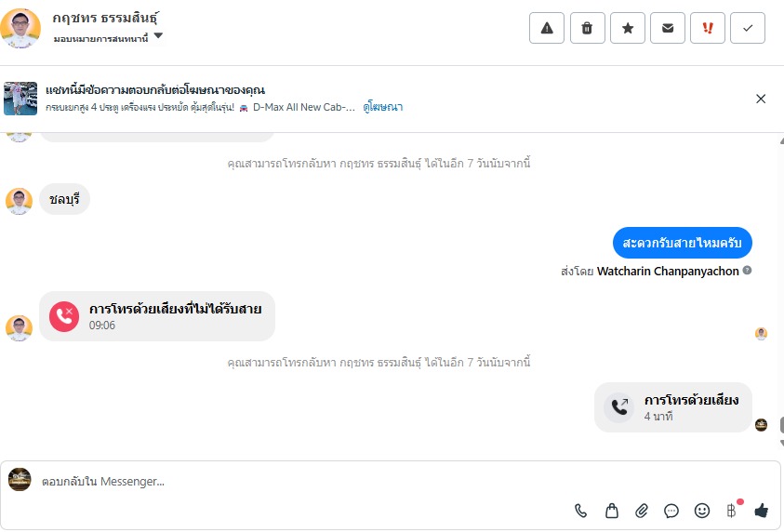Open the shopping bag products icon
This screenshot has width=784, height=532.
coord(611,510)
